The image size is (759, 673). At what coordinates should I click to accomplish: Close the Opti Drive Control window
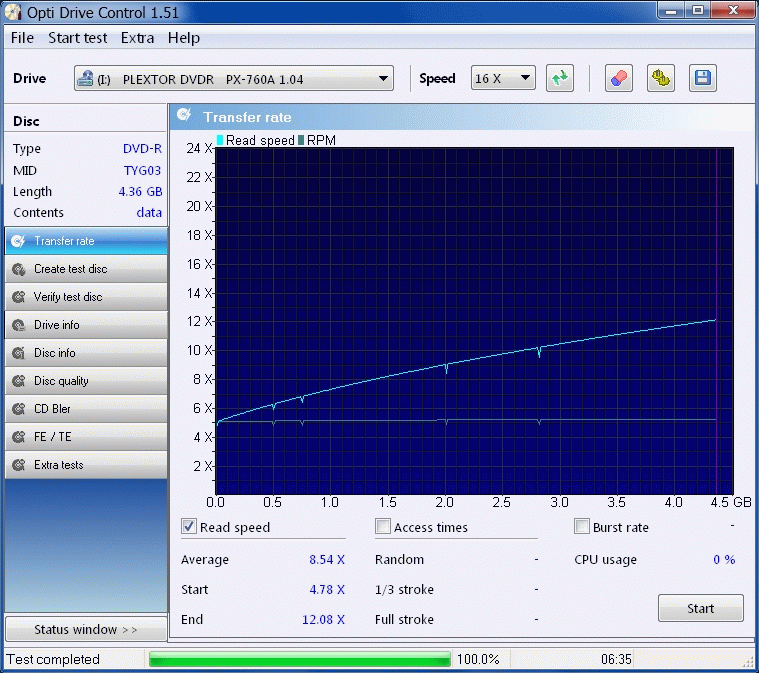point(733,11)
